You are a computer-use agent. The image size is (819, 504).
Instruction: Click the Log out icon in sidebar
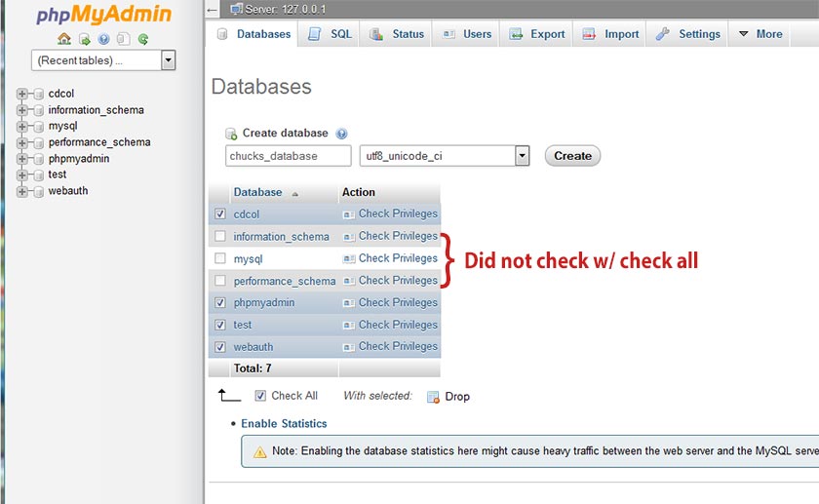(84, 39)
